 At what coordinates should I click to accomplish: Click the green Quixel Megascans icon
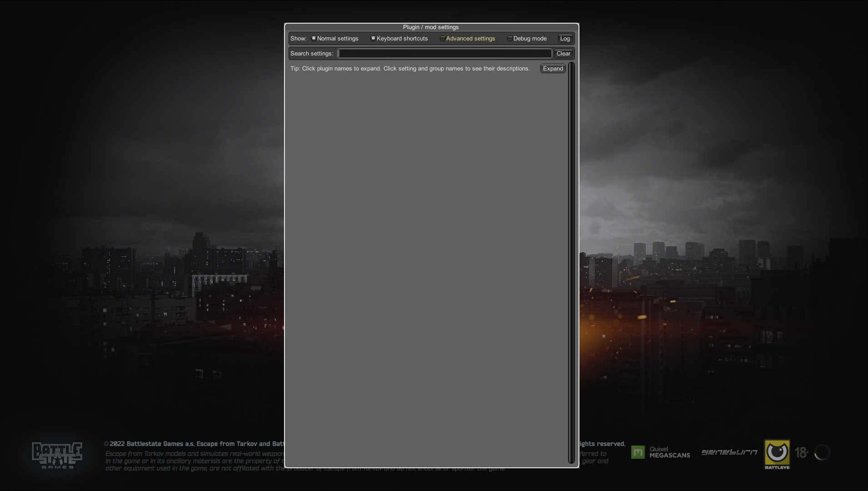pos(638,452)
